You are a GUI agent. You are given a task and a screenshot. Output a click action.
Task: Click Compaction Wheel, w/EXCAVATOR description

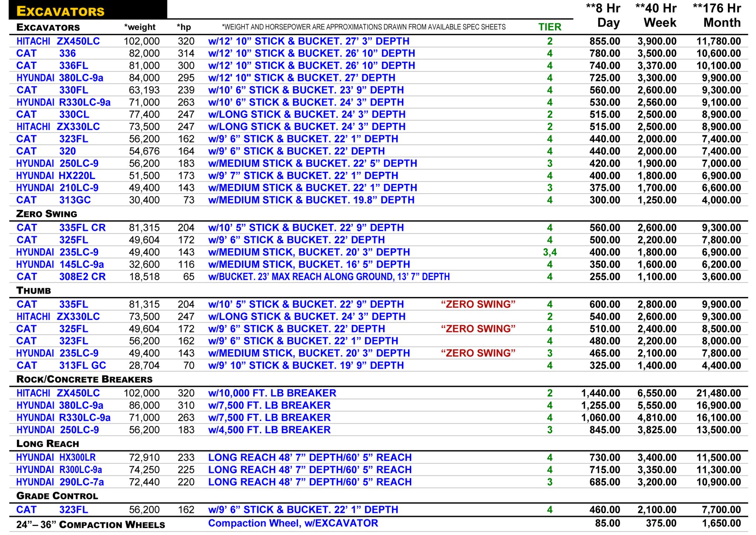(293, 523)
